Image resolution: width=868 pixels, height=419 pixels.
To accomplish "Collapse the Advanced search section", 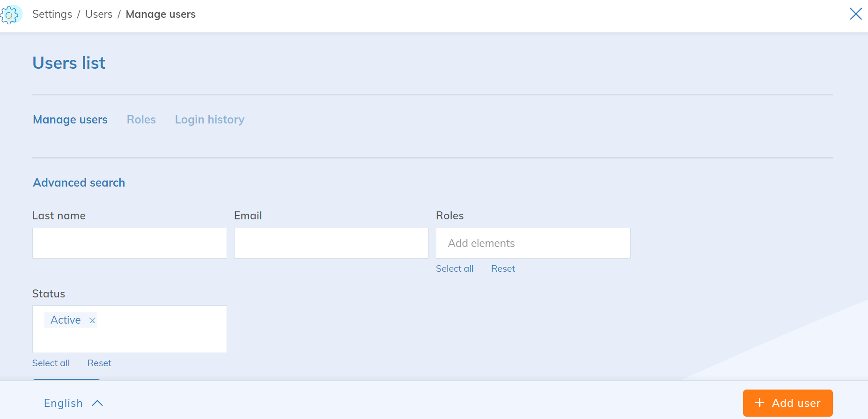I will point(79,183).
